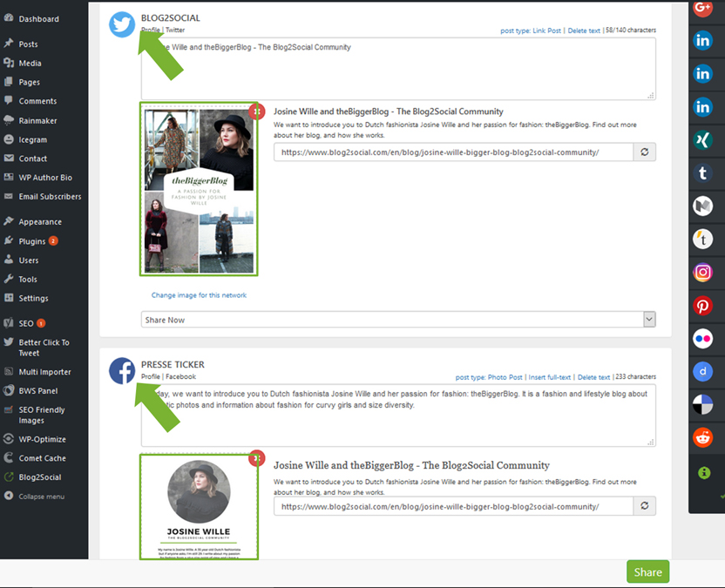Click into the Twitter post text area
725x588 pixels.
[398, 69]
